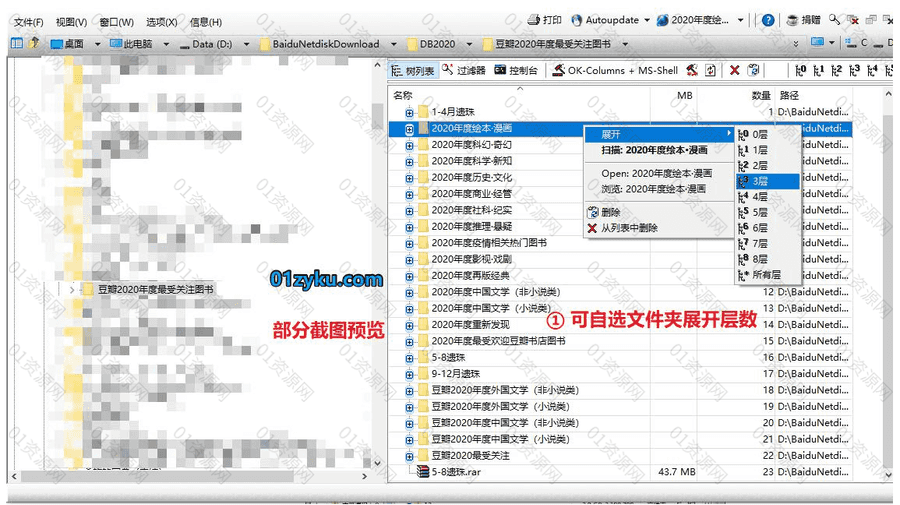Viewport: 900px width, 505px height.
Task: Open the 文件(F) menu
Action: click(x=28, y=22)
